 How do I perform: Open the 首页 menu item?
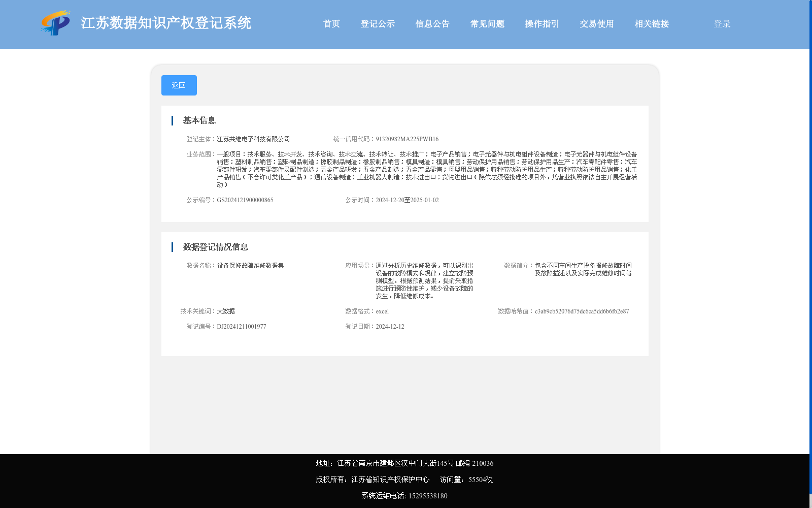(x=331, y=24)
